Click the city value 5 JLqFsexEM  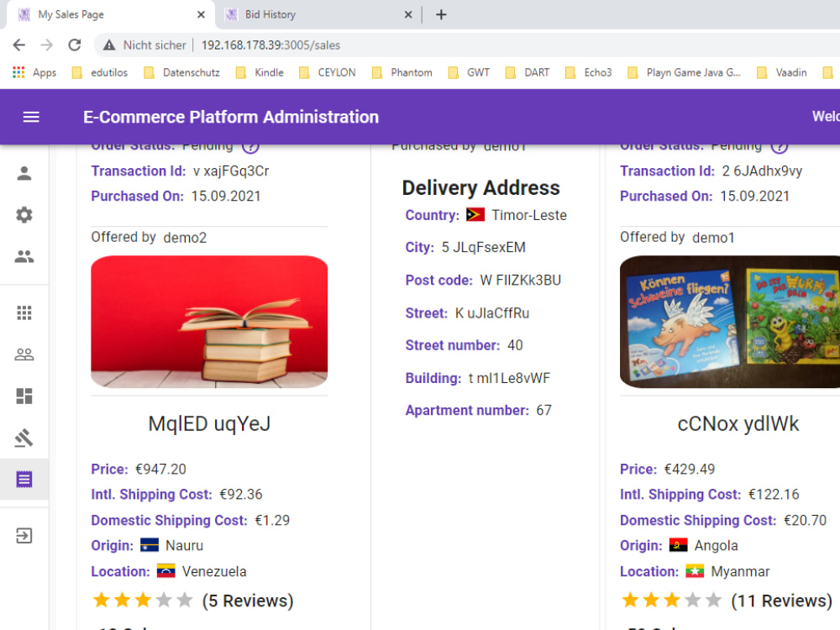tap(483, 248)
